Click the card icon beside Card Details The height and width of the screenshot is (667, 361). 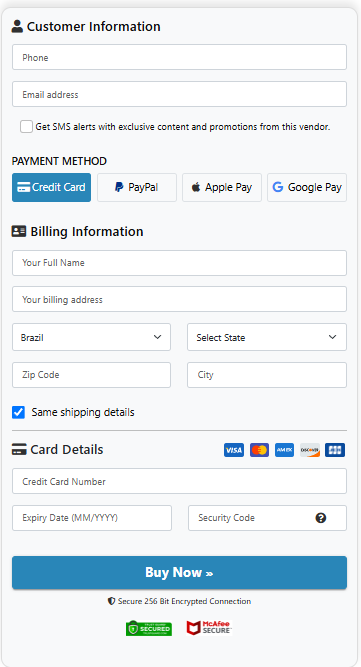[19, 450]
